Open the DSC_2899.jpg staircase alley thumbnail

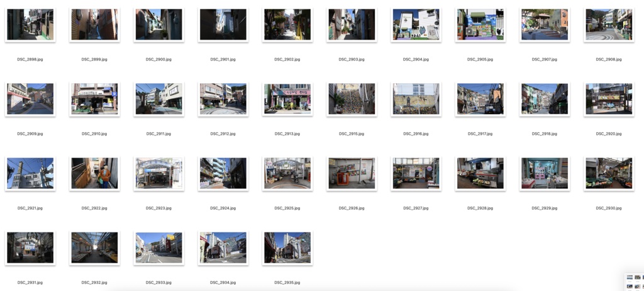click(94, 25)
